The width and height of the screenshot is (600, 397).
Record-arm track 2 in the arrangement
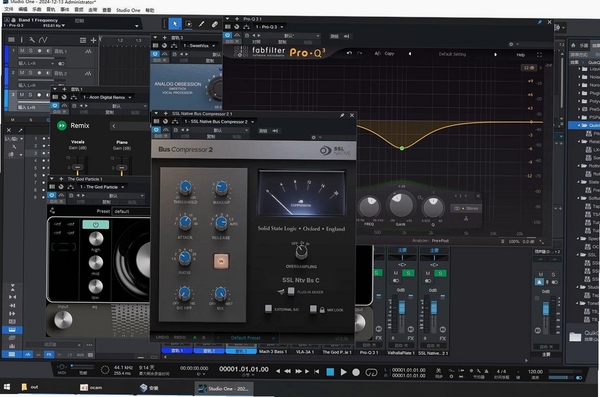39,73
